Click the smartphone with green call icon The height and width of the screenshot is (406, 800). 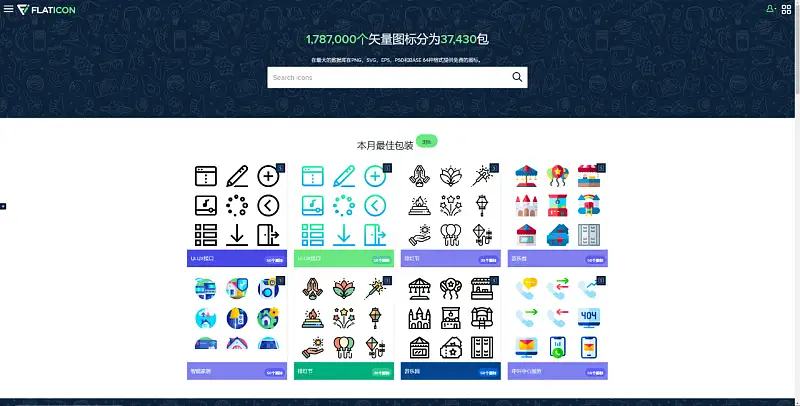(558, 347)
